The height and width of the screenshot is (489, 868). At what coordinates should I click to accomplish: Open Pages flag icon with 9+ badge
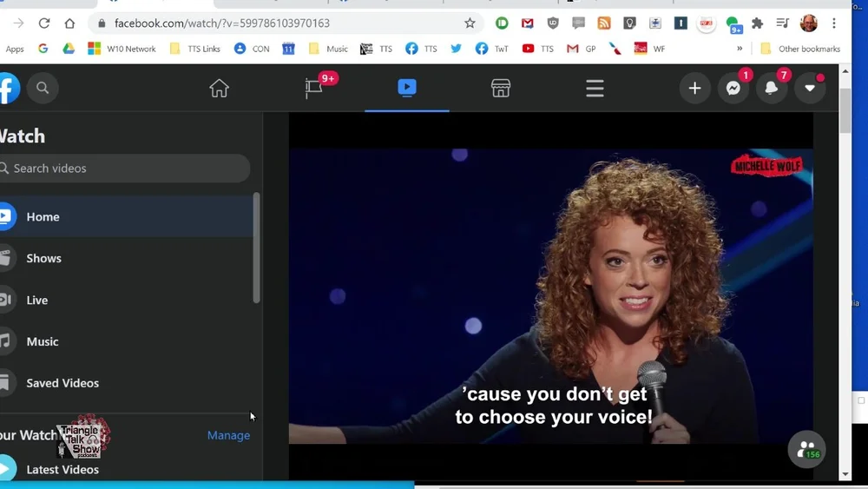tap(314, 88)
